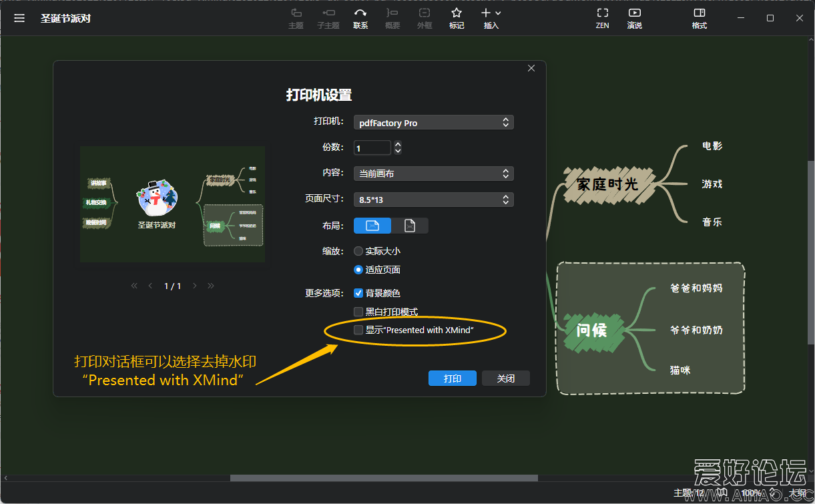Select the 联系 relationship tool

tap(360, 19)
